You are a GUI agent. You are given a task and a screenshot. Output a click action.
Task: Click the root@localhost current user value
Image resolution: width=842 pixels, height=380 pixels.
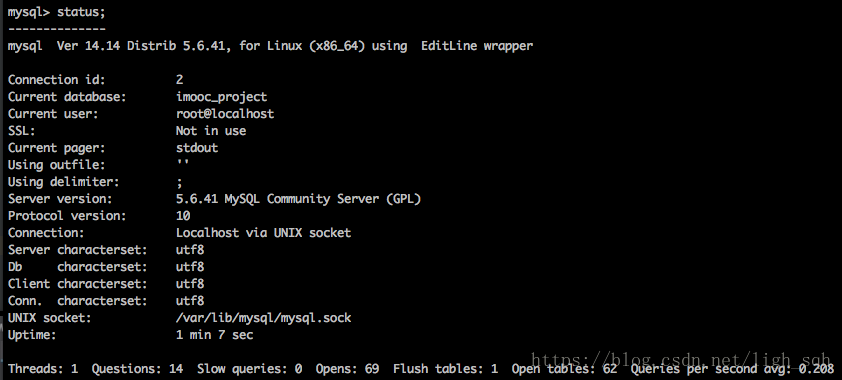[224, 114]
